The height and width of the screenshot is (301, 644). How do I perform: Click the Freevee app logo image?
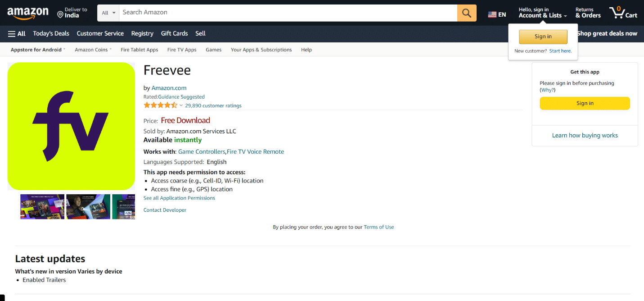(x=71, y=126)
